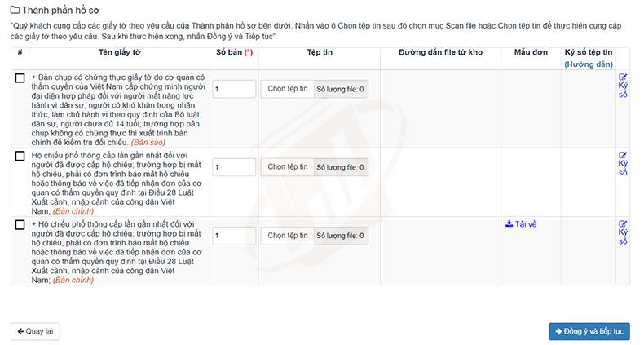644x345 pixels.
Task: Go back with Quay lại button
Action: [35, 331]
